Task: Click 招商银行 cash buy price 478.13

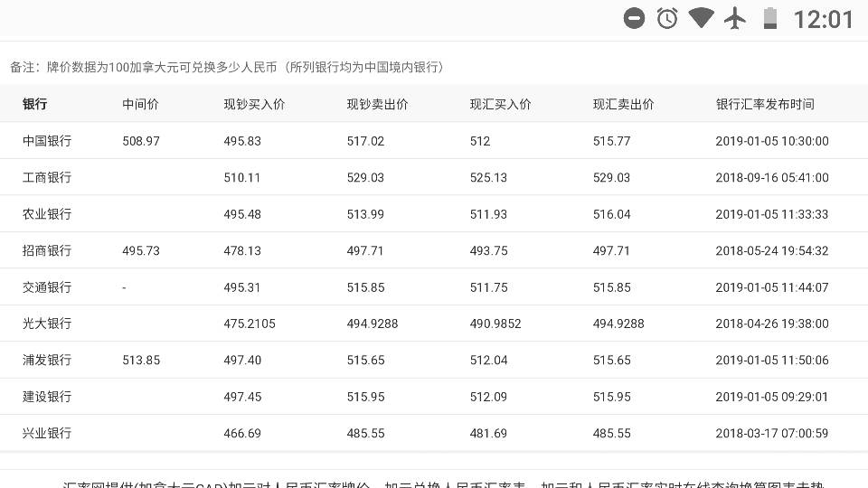Action: (242, 250)
